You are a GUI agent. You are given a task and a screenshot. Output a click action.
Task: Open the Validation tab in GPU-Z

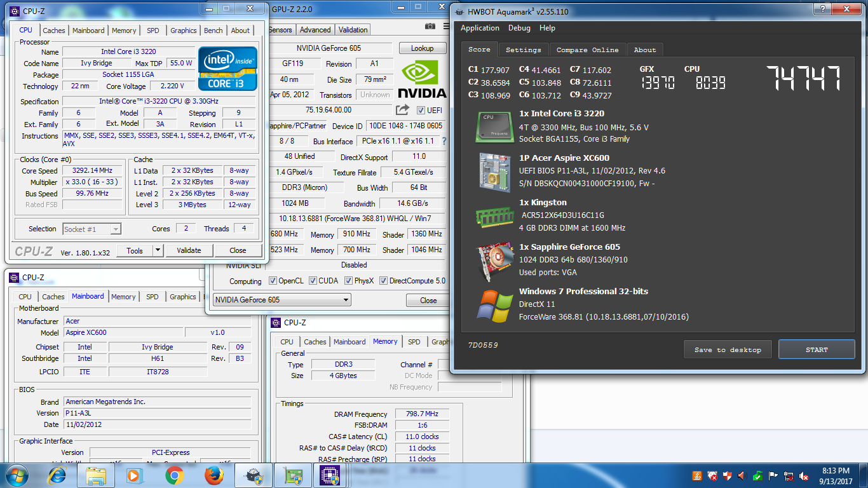coord(353,30)
